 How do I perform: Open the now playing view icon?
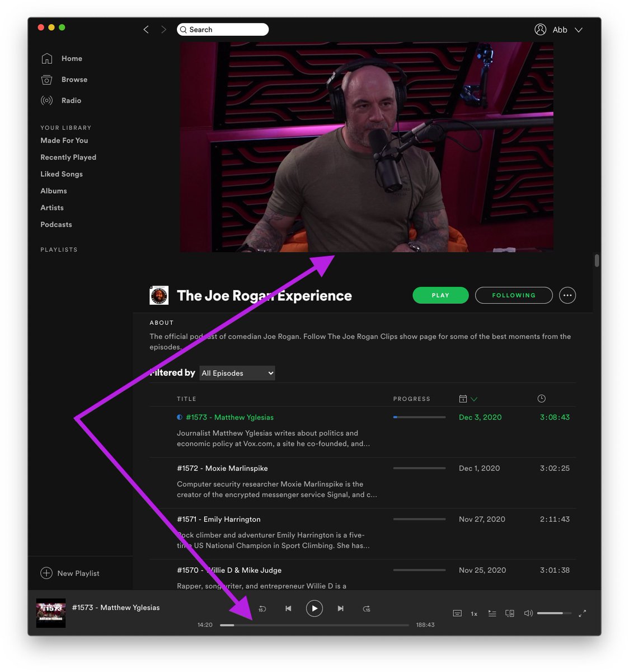457,613
